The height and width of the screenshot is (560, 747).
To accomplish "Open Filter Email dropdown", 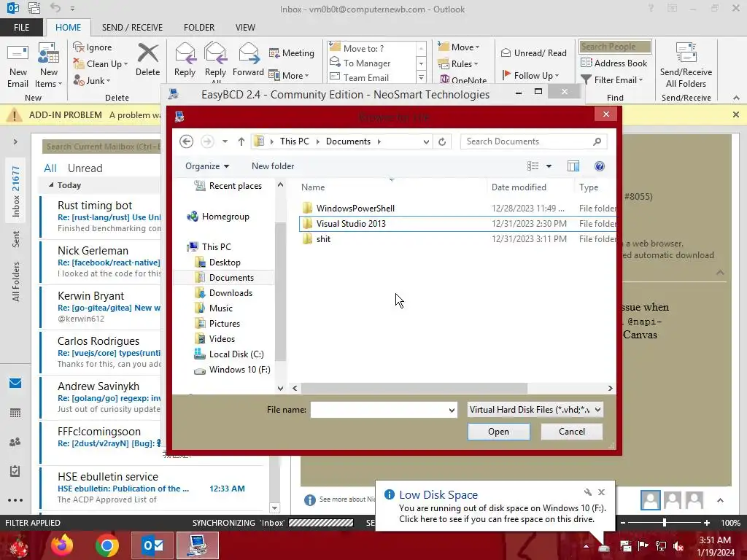I will point(612,80).
